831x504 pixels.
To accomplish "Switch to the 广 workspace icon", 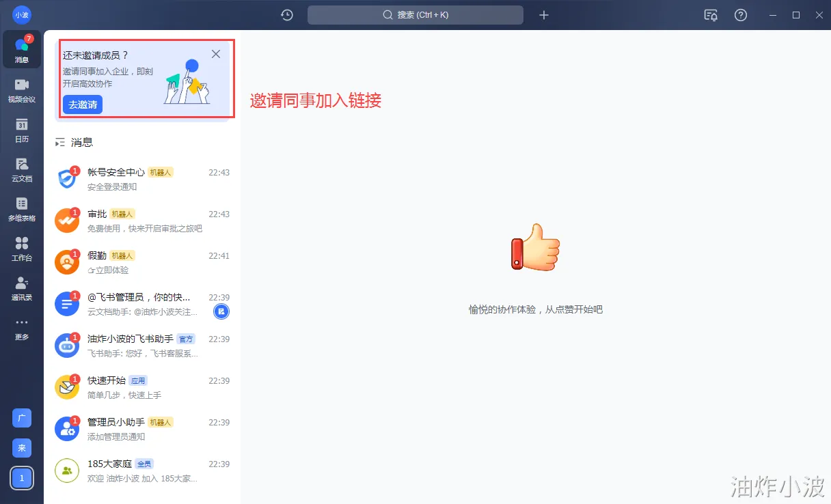I will [x=22, y=418].
